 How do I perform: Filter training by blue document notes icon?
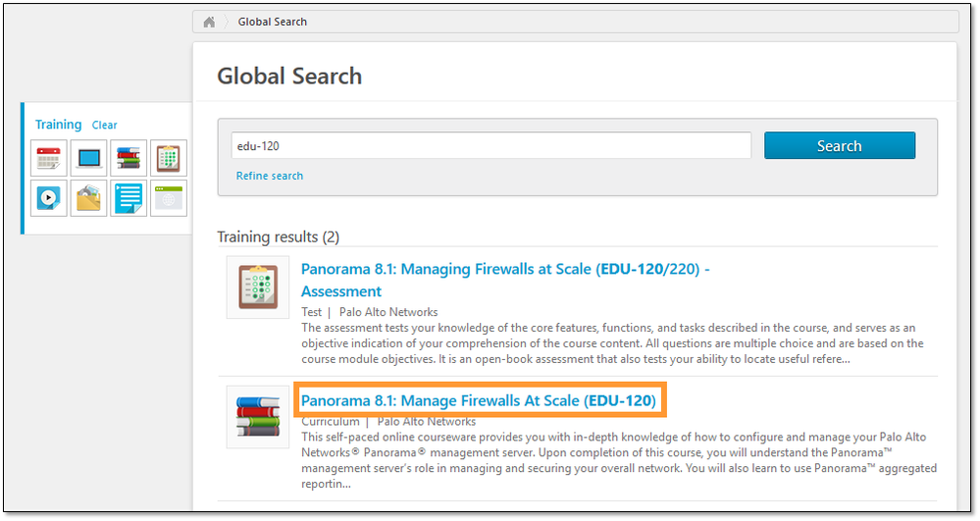(129, 198)
